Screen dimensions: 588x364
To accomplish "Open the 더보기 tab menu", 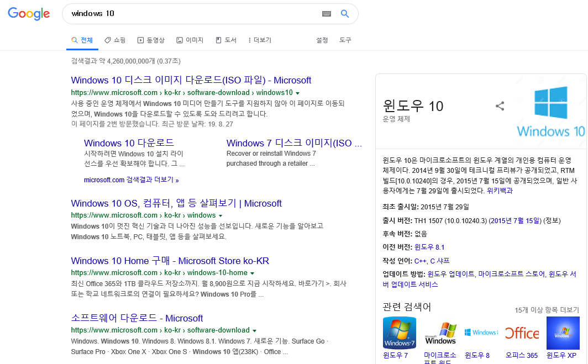I will point(260,40).
